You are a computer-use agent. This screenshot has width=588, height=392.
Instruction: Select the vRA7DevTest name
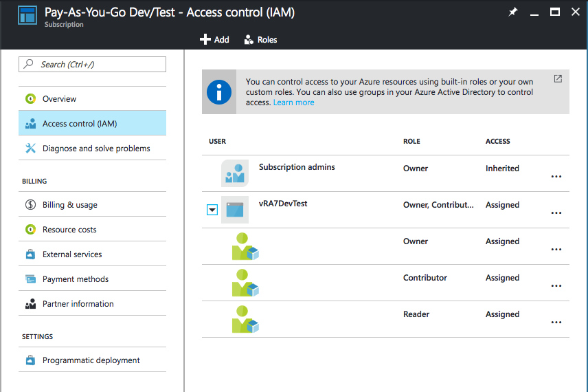[283, 204]
